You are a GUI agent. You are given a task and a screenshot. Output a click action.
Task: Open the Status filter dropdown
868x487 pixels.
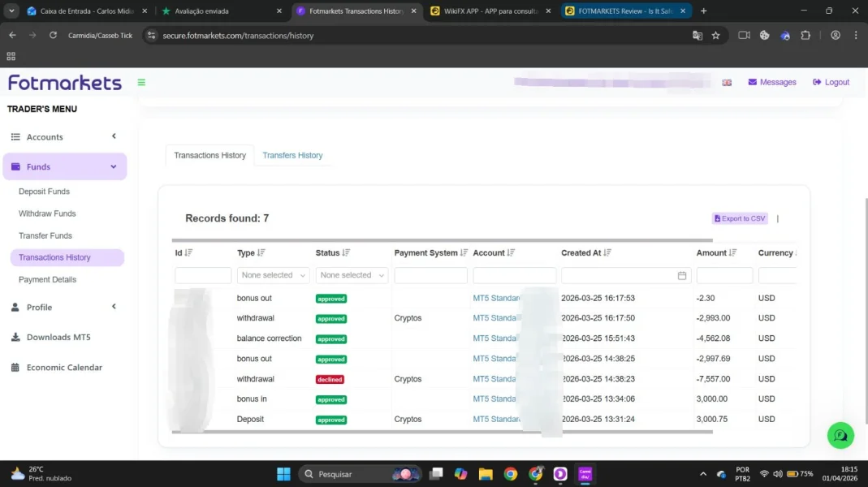[352, 276]
